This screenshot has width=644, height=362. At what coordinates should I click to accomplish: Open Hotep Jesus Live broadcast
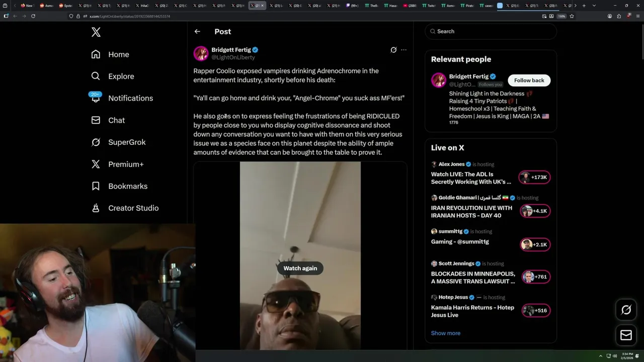click(472, 311)
